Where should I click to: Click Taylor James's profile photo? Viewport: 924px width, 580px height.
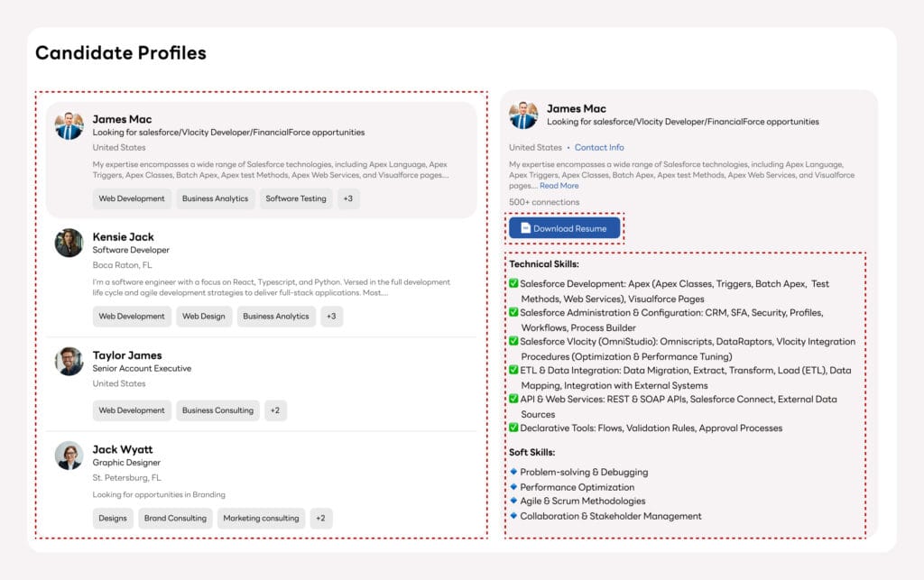tap(69, 361)
